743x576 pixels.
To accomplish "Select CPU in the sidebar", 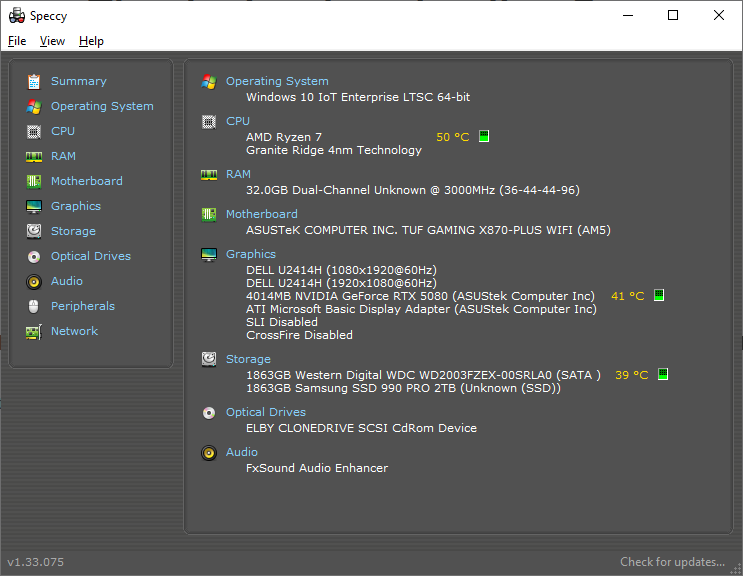I will (63, 131).
